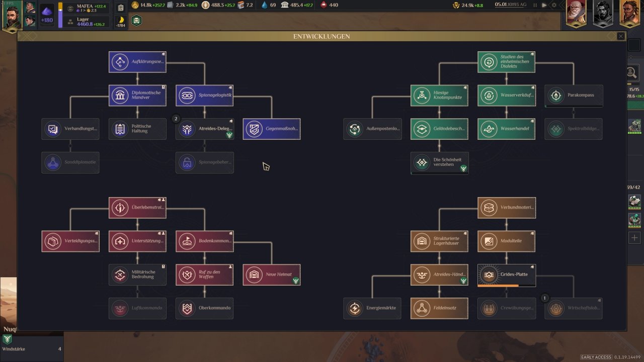Select the Crewübungsge... development node
644x362 pixels.
506,308
